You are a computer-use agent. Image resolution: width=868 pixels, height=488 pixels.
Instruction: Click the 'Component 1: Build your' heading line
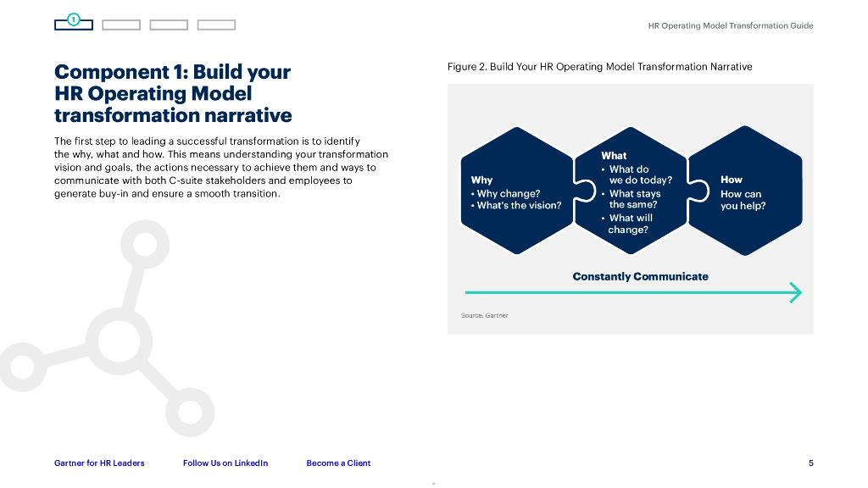point(172,72)
